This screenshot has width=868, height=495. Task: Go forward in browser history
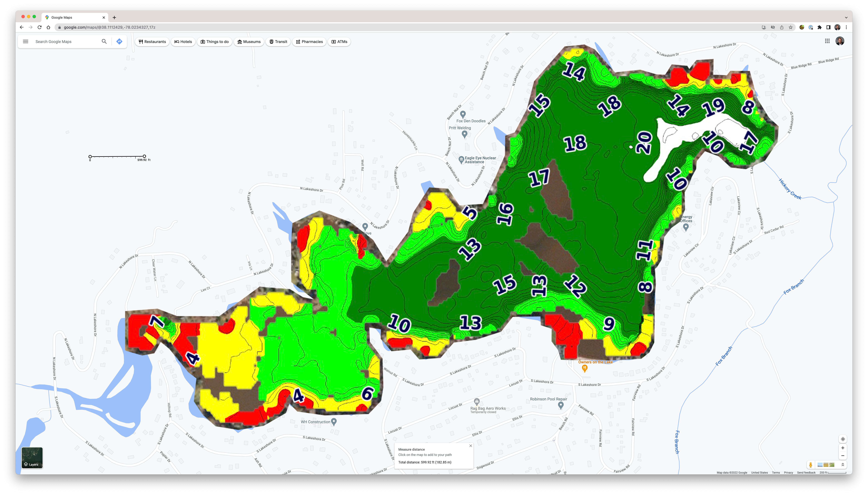[x=31, y=27]
